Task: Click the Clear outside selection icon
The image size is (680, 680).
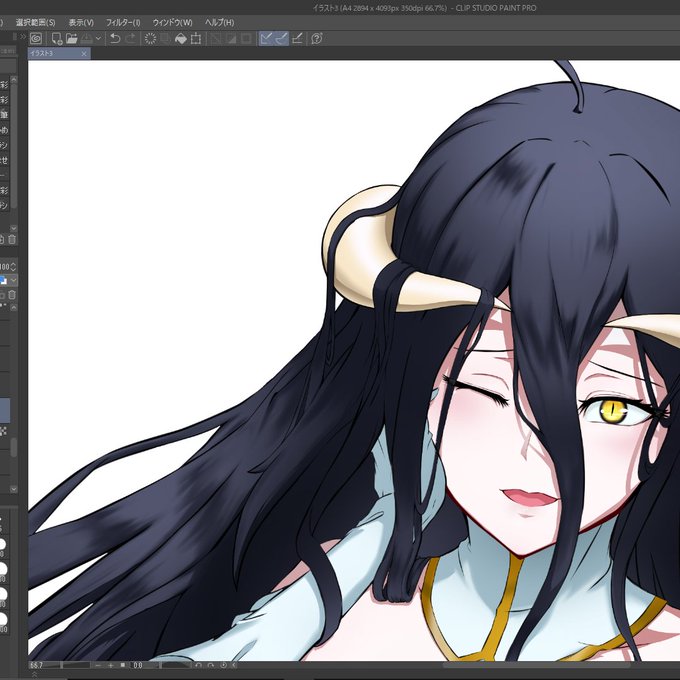Action: click(165, 39)
